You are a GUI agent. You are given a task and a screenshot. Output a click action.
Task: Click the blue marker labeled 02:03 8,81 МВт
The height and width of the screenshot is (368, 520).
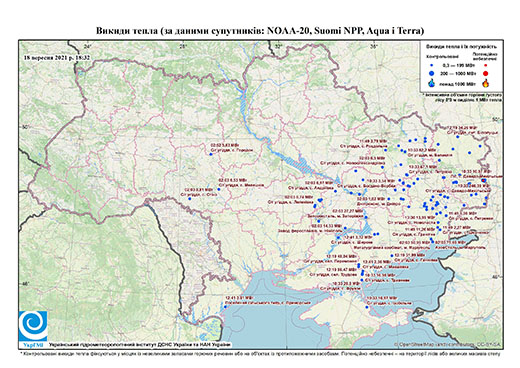(190, 199)
